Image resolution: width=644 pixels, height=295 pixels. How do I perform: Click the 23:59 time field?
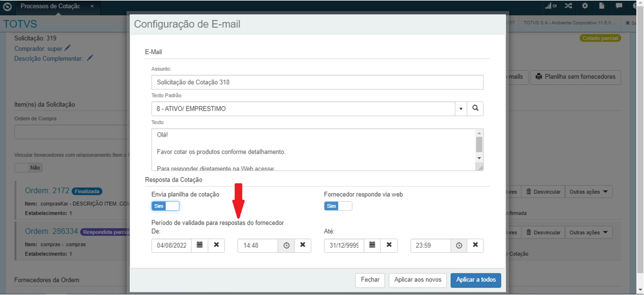[x=431, y=245]
